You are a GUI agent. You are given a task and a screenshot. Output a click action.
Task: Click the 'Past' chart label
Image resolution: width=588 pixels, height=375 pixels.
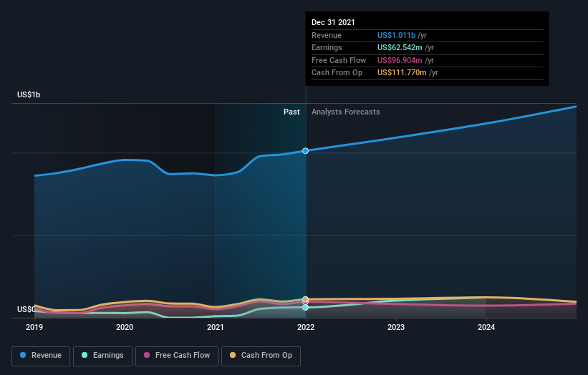tap(291, 112)
